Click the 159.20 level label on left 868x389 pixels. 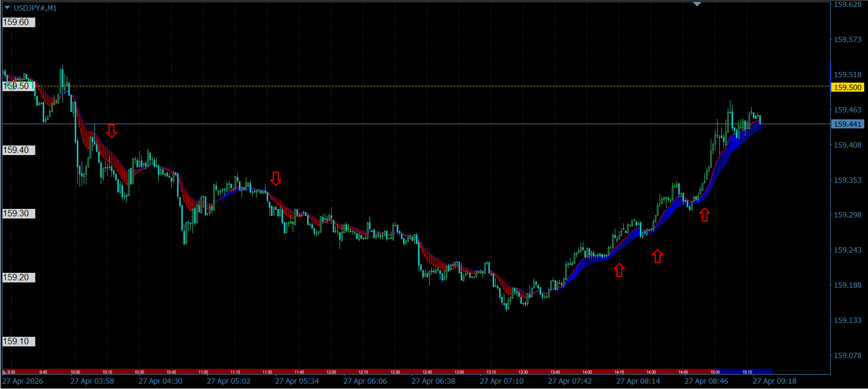(19, 278)
